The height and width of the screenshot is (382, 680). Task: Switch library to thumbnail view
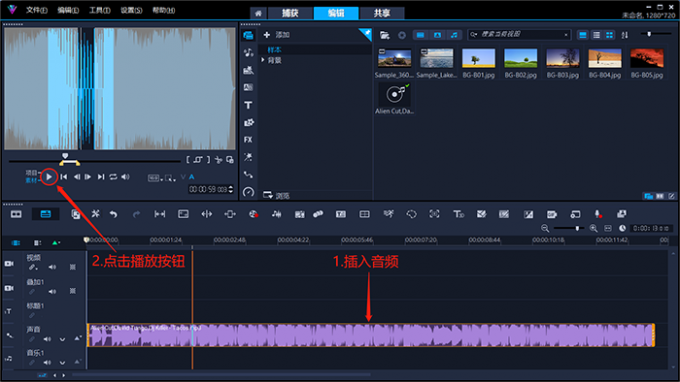609,35
